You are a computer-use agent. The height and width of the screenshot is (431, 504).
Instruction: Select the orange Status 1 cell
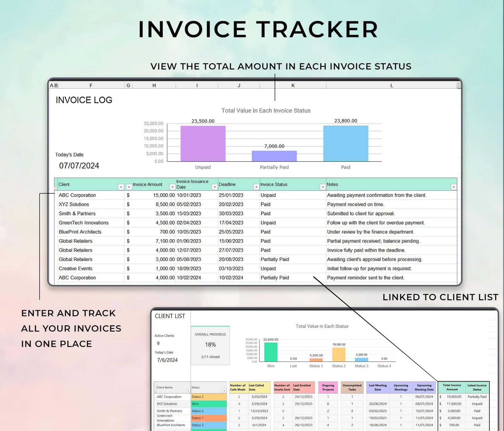(209, 418)
